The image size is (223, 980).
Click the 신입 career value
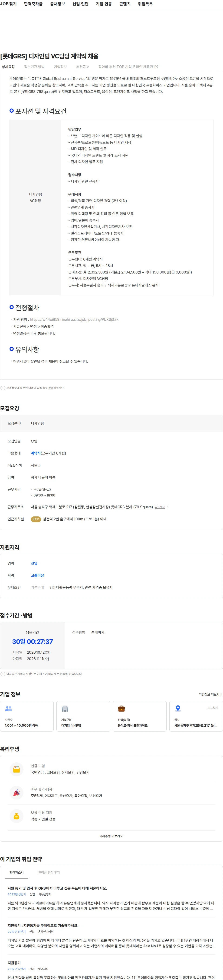34,563
